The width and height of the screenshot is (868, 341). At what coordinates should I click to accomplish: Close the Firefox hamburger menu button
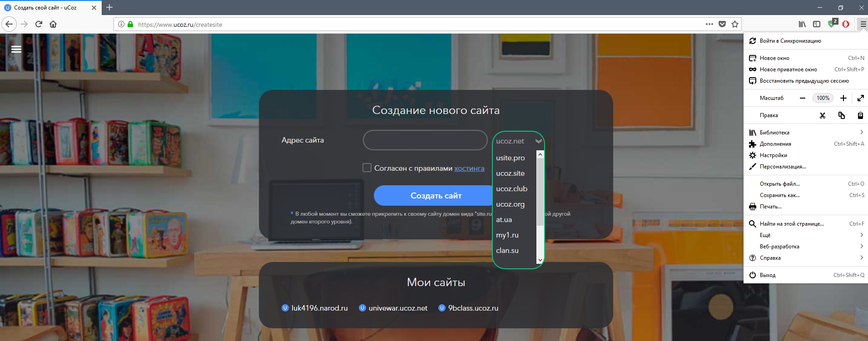[x=863, y=24]
